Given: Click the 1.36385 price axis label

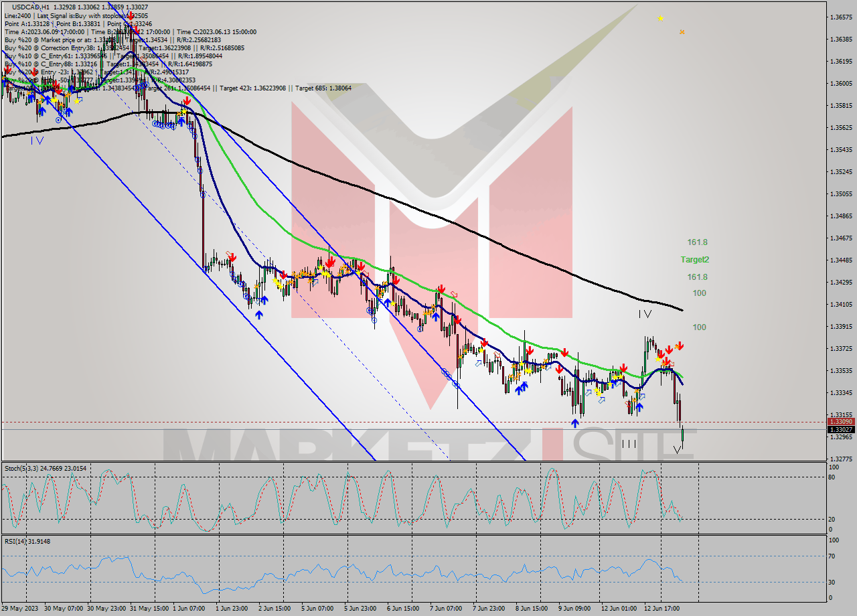Looking at the screenshot, I should 840,40.
